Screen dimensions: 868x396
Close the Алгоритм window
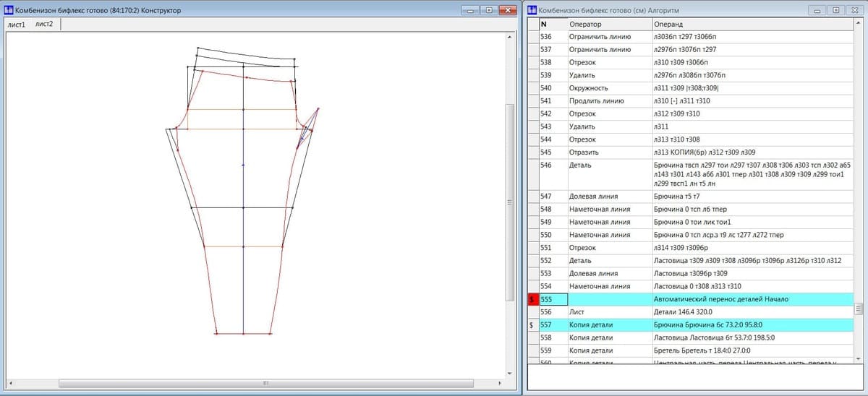coord(856,10)
